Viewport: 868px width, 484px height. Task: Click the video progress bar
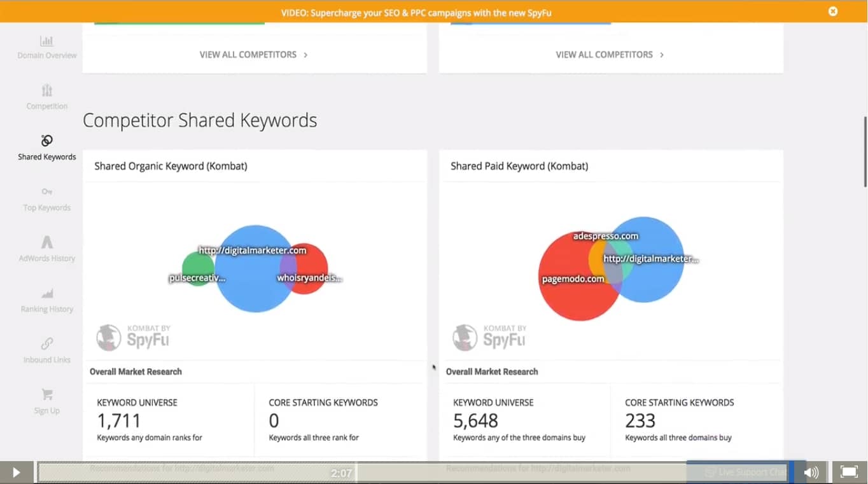coord(414,473)
